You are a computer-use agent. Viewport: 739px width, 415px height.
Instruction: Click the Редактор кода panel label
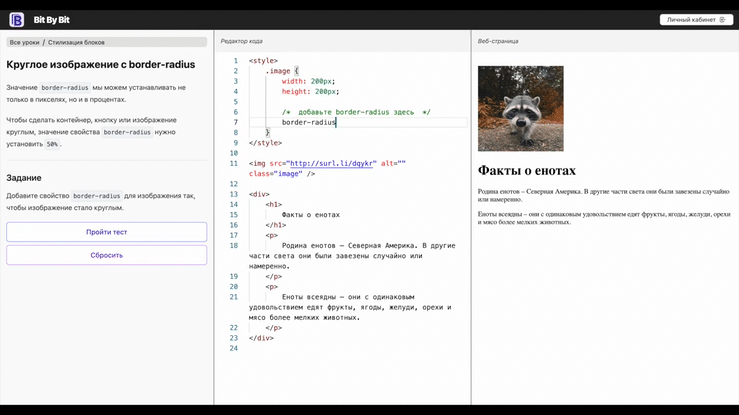[x=241, y=41]
